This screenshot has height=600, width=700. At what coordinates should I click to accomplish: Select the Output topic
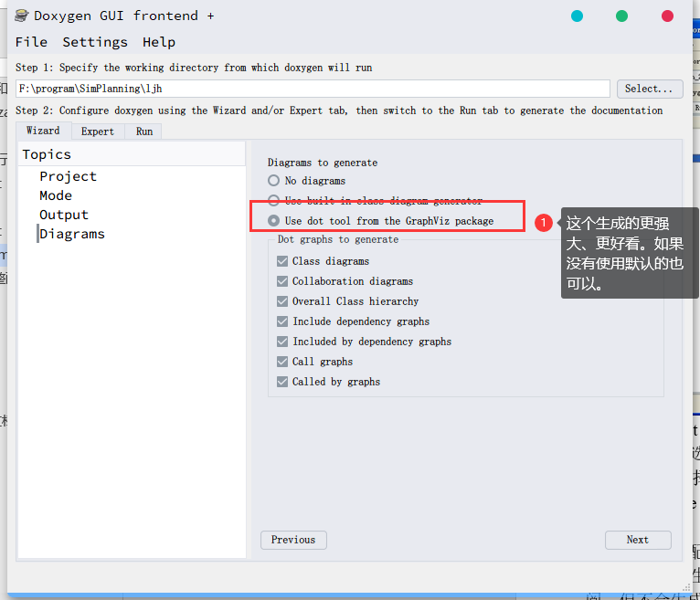pyautogui.click(x=64, y=215)
